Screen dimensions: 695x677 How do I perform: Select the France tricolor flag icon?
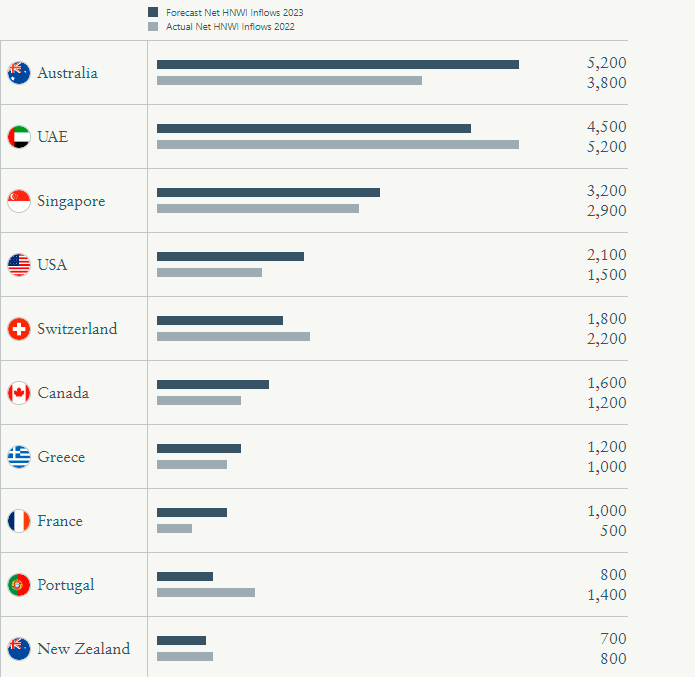point(19,520)
